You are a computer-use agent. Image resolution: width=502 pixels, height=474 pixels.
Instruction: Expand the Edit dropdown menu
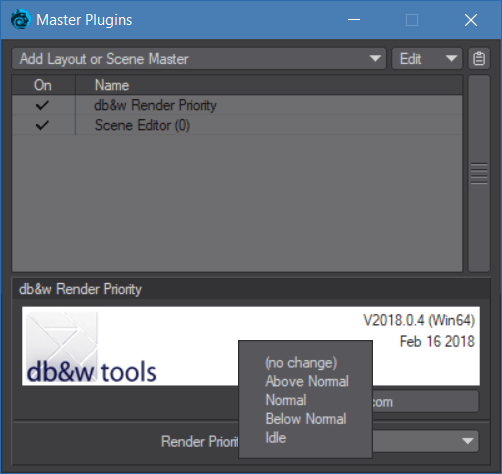click(427, 59)
